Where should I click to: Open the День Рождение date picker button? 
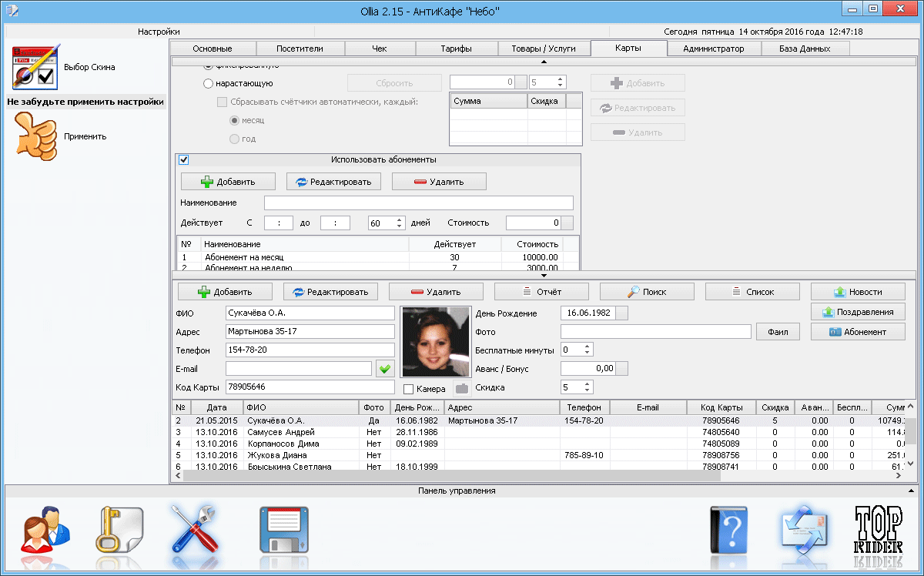click(x=622, y=313)
